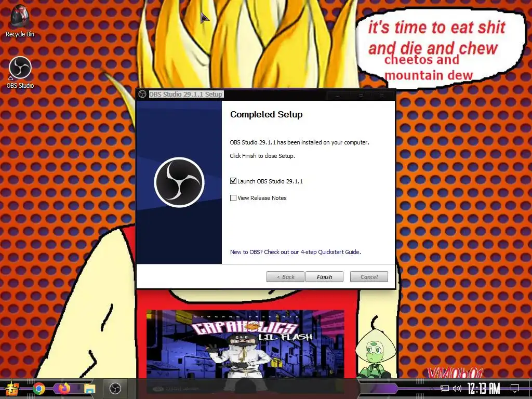Click the 'Click Finish to close Setup.' text

(262, 156)
